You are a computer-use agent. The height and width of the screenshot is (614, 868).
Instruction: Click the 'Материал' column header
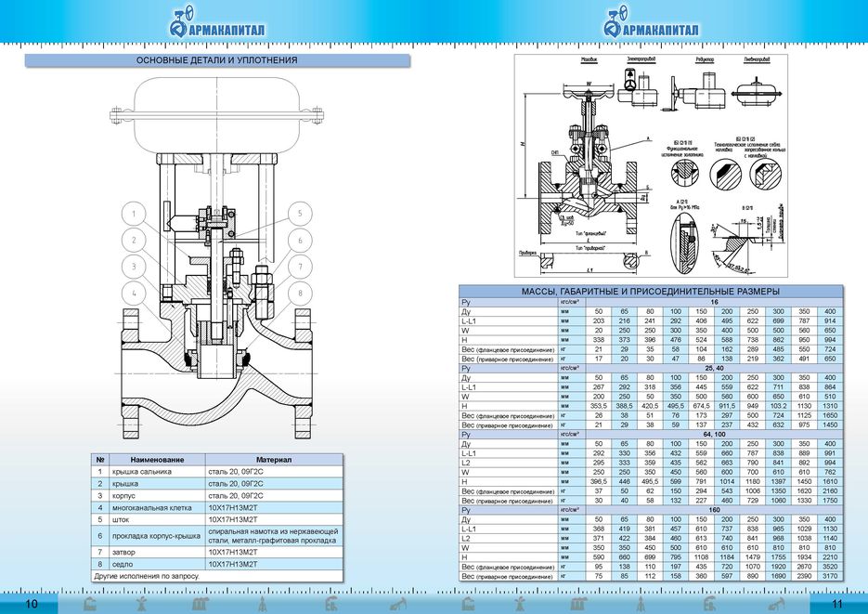[274, 460]
